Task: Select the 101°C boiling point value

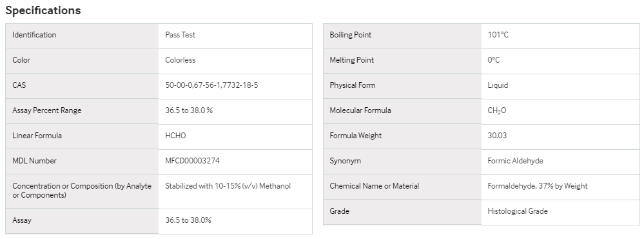Action: (x=498, y=35)
